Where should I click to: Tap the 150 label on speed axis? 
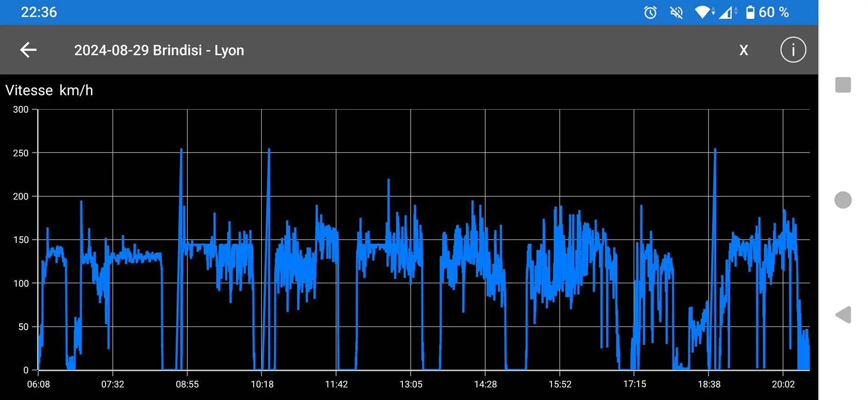click(21, 240)
